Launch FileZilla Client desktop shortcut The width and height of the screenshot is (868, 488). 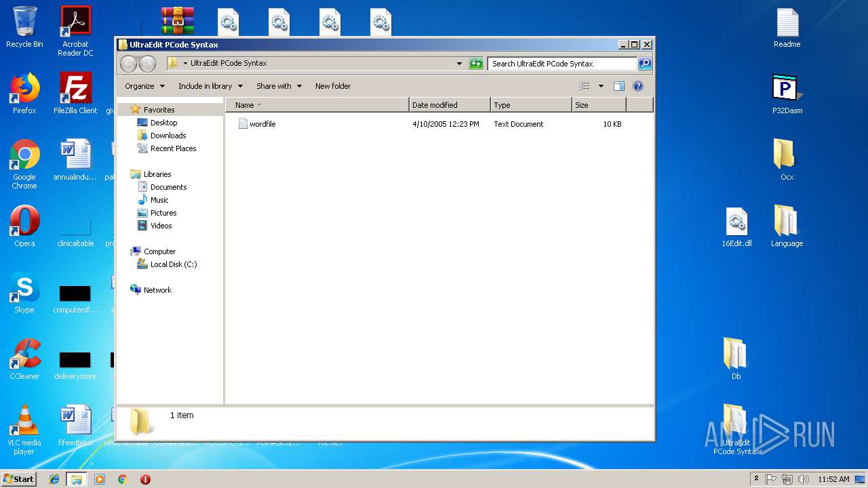pyautogui.click(x=75, y=94)
